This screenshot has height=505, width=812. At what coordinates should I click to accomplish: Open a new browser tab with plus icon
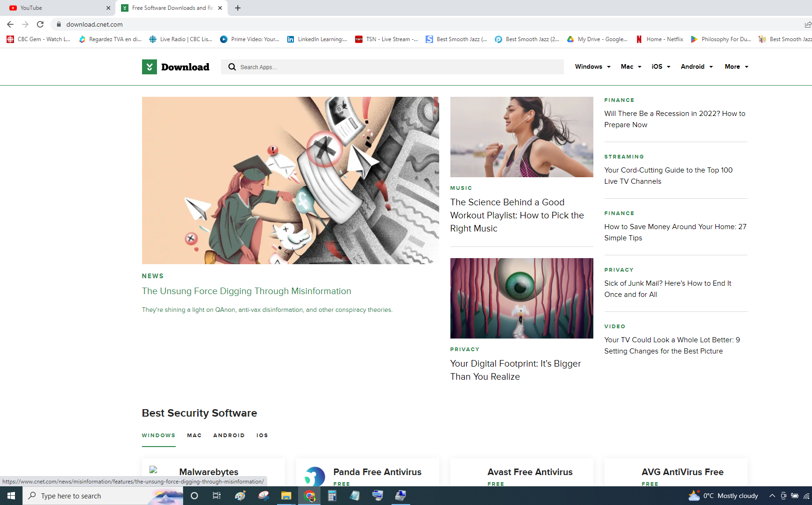click(x=238, y=8)
